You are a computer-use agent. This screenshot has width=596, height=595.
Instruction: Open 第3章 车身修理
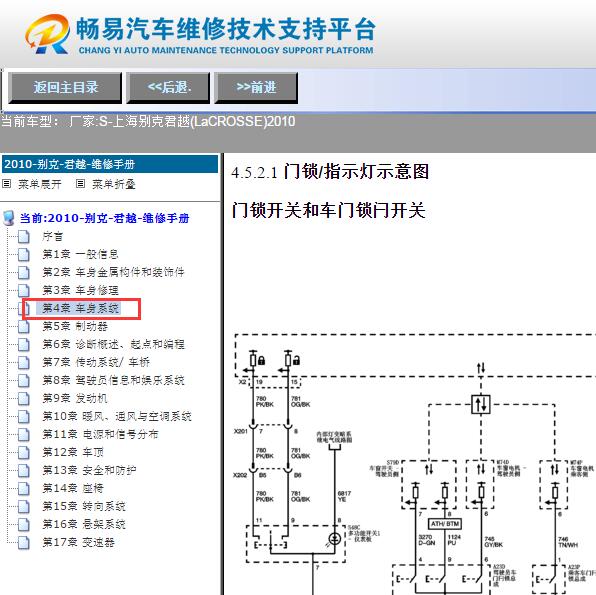tap(80, 290)
